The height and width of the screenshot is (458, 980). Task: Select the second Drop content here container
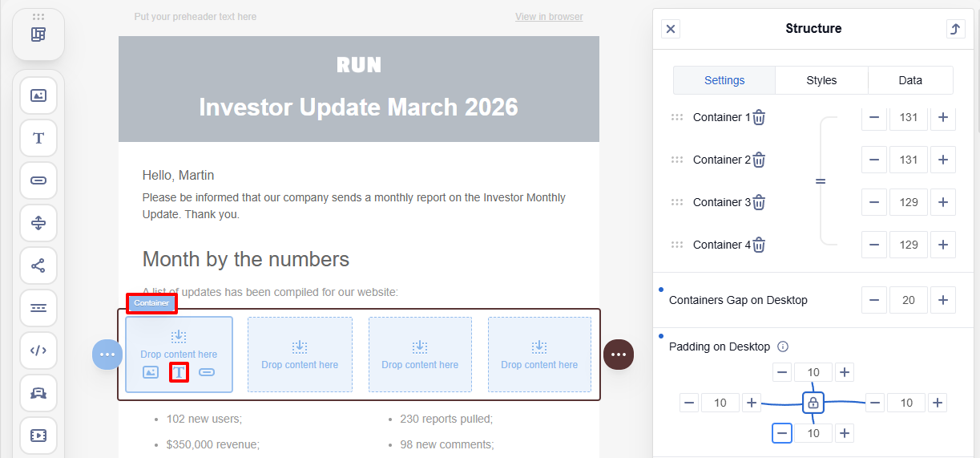pos(300,355)
